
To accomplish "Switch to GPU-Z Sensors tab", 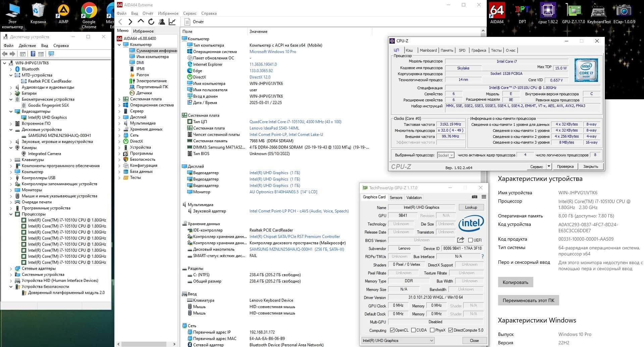I will point(396,198).
